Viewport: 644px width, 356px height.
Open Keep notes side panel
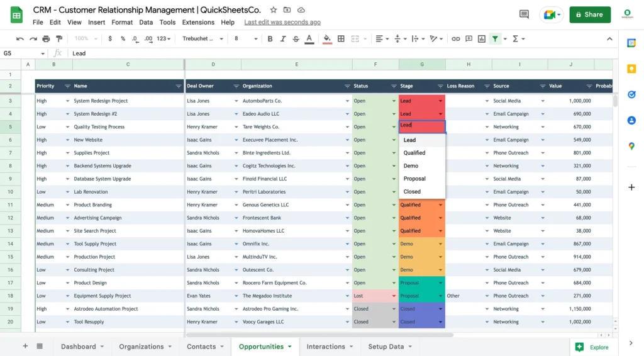(631, 69)
